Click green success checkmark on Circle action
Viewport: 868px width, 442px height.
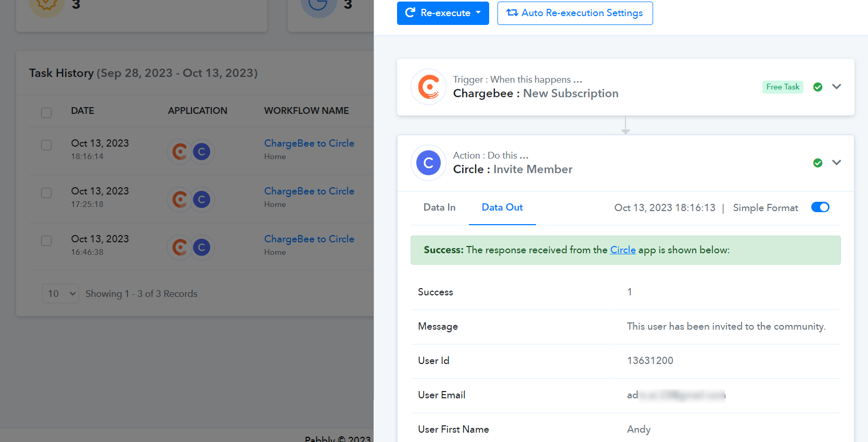pyautogui.click(x=818, y=163)
